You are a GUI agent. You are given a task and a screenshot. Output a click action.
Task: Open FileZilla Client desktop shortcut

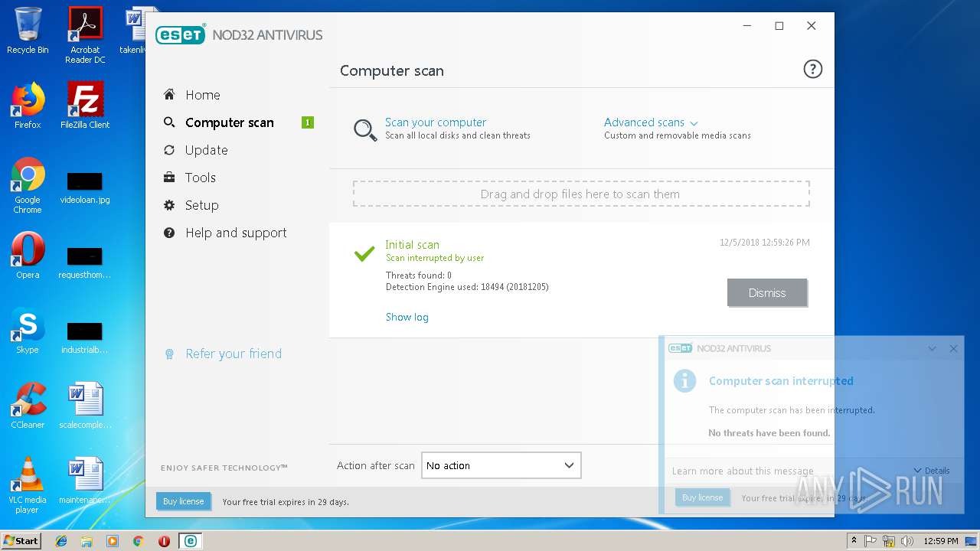(85, 106)
